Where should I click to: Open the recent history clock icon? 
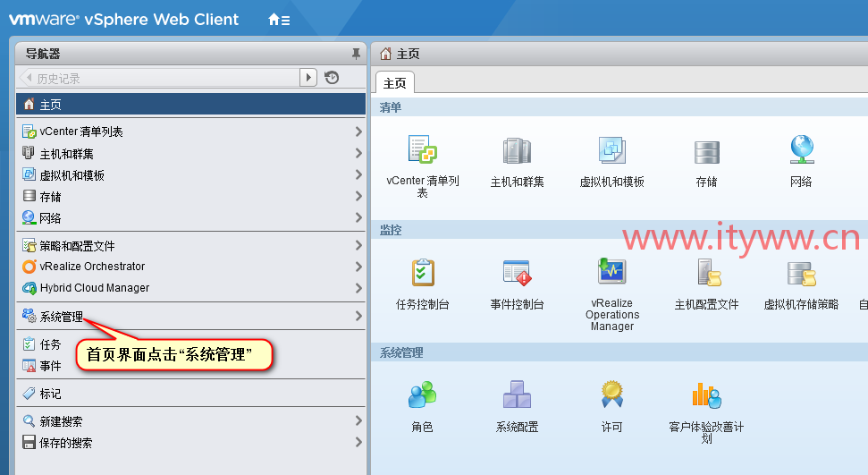coord(332,78)
